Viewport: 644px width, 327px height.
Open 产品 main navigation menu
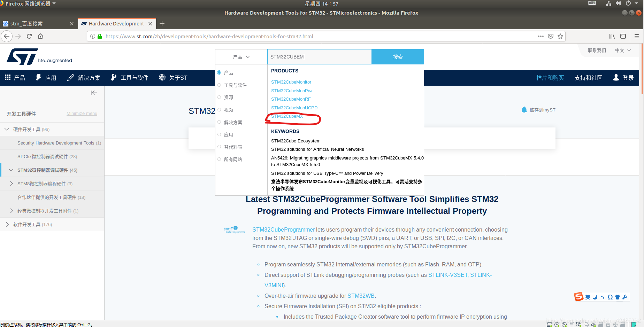[15, 78]
